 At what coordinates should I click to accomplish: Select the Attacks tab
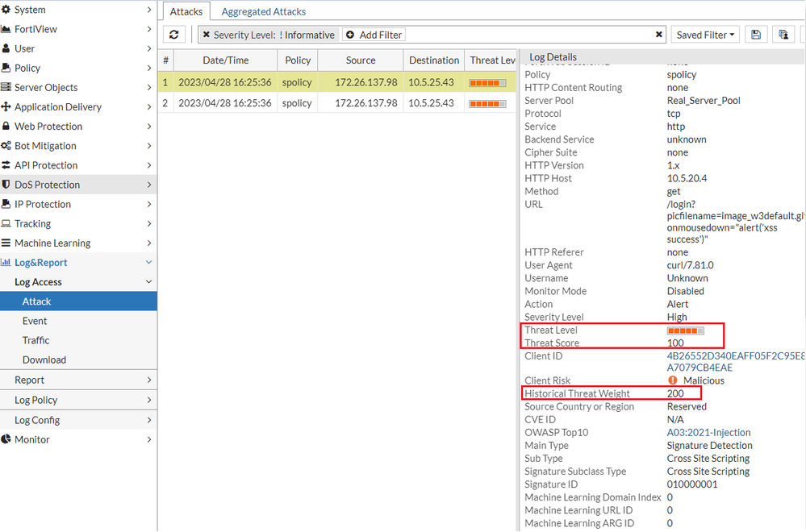coord(186,12)
